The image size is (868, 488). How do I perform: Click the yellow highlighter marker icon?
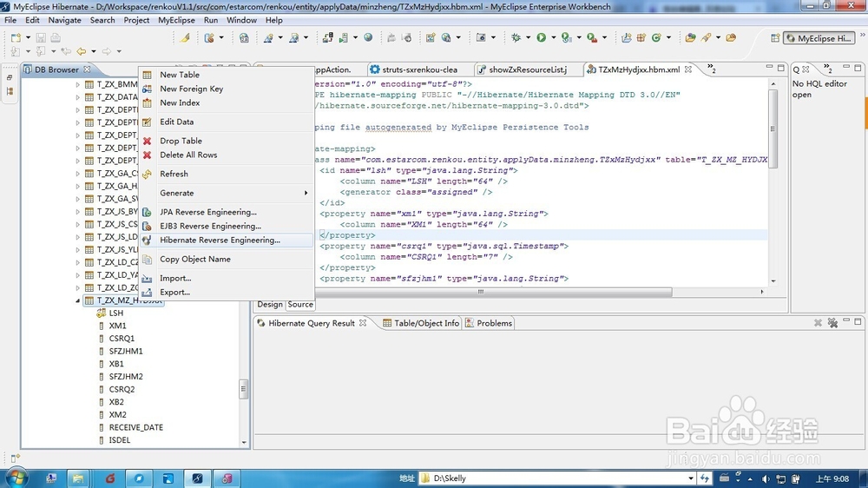[185, 37]
